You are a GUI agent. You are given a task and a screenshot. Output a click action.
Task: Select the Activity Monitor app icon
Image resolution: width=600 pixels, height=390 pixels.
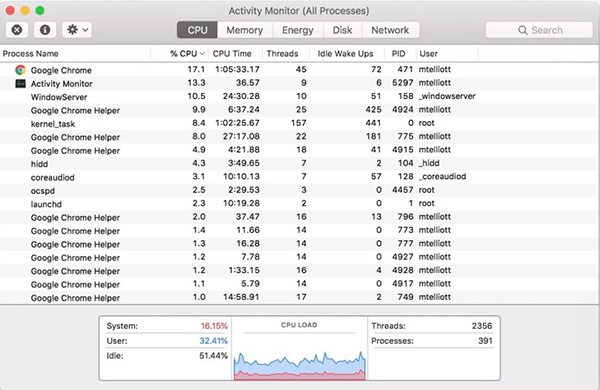pyautogui.click(x=20, y=83)
